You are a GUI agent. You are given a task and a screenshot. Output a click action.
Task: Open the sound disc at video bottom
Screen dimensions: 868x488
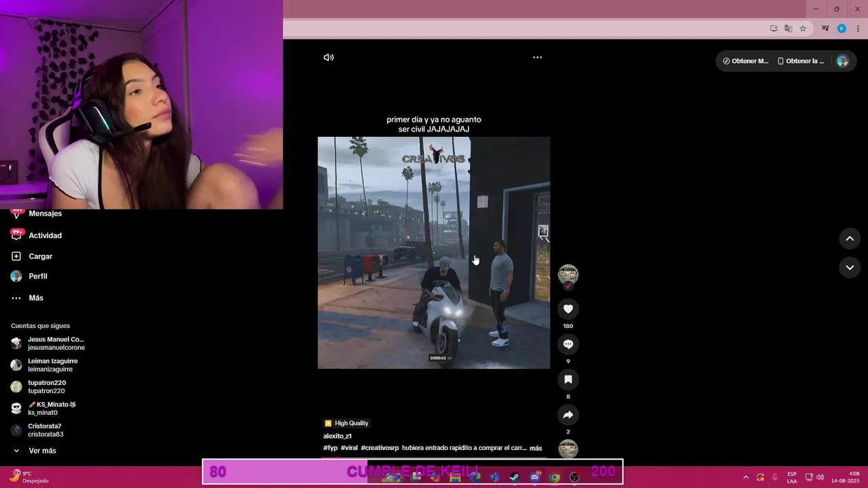click(x=568, y=449)
